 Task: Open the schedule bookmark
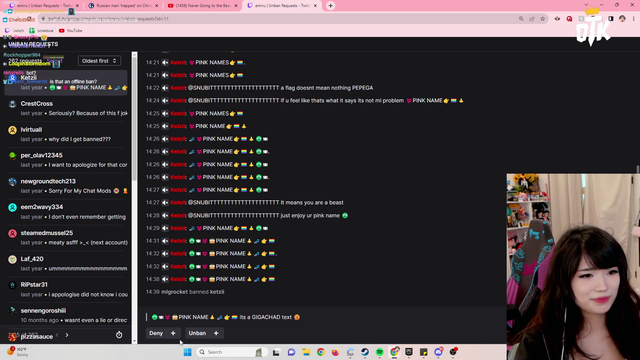(x=42, y=31)
